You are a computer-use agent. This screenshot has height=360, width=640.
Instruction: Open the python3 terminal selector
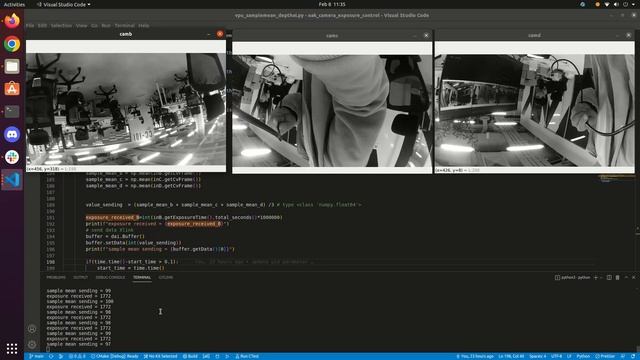tap(572, 278)
